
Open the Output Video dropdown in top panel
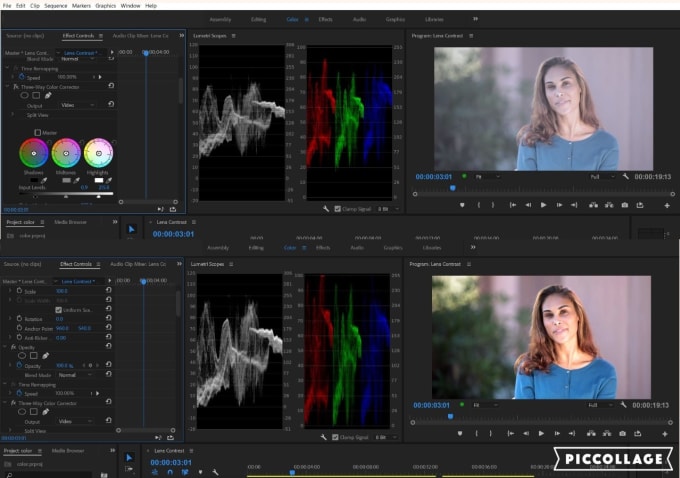(78, 105)
